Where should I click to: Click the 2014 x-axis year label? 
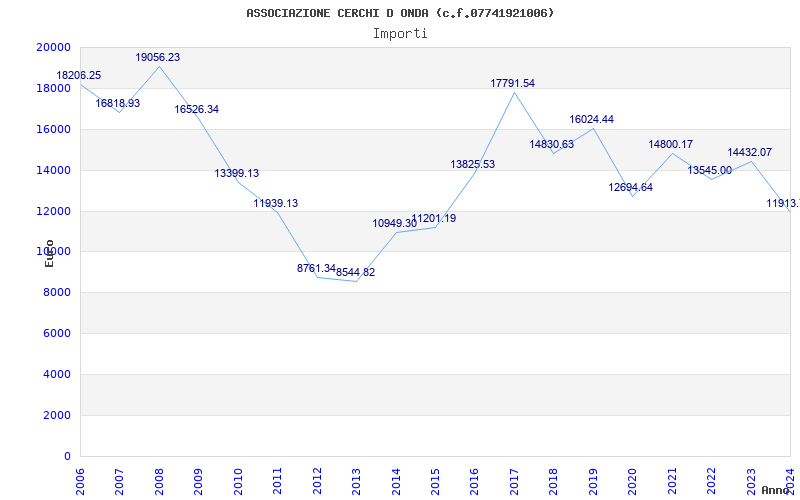click(x=396, y=481)
